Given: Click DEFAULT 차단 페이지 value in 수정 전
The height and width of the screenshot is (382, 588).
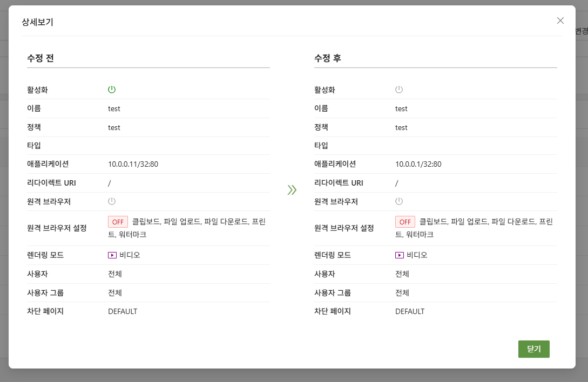Looking at the screenshot, I should tap(123, 311).
